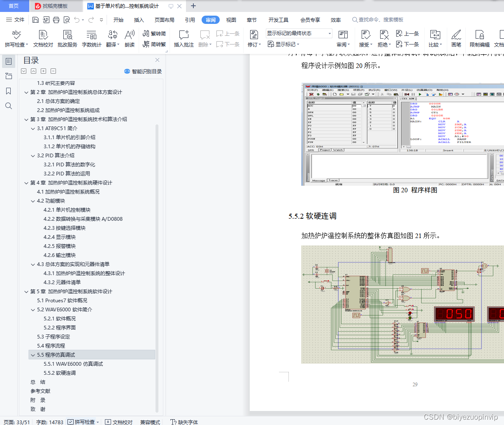Image resolution: width=504 pixels, height=425 pixels.
Task: Click the search command input field
Action: click(378, 20)
